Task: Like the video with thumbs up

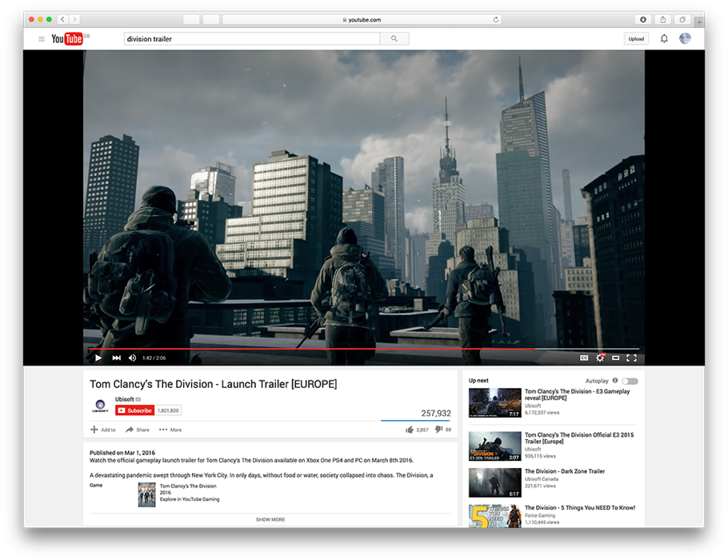Action: click(409, 430)
